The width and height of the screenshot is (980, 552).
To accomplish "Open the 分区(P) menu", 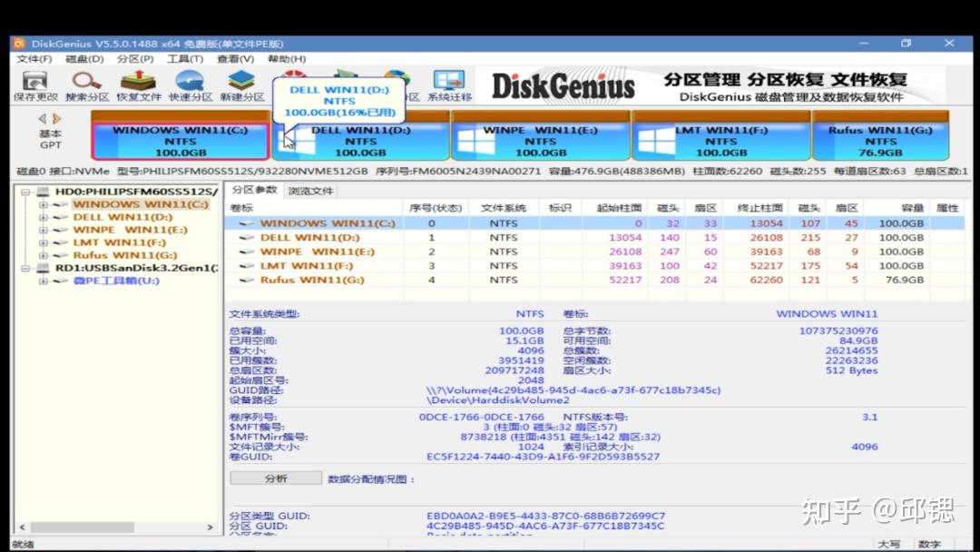I will tap(135, 59).
